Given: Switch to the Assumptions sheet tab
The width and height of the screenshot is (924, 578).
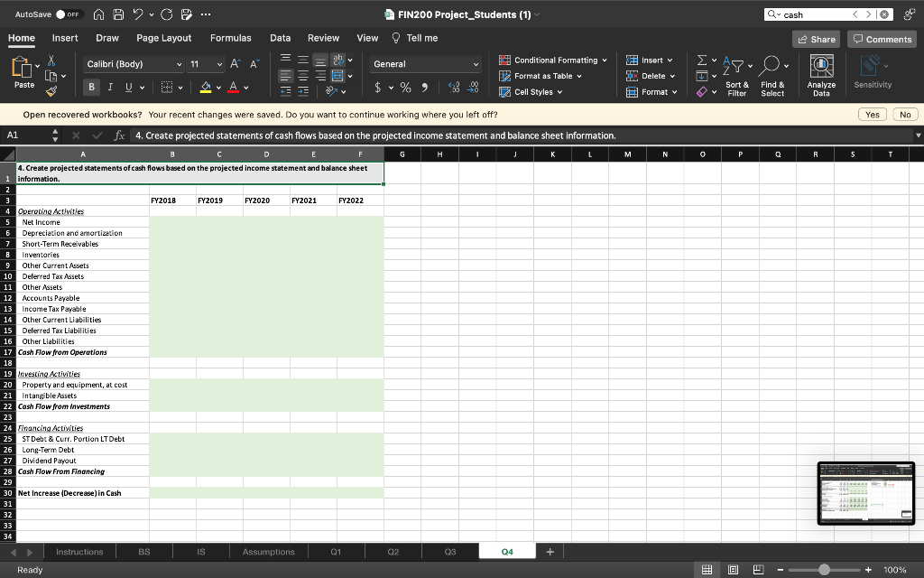Looking at the screenshot, I should click(x=269, y=551).
